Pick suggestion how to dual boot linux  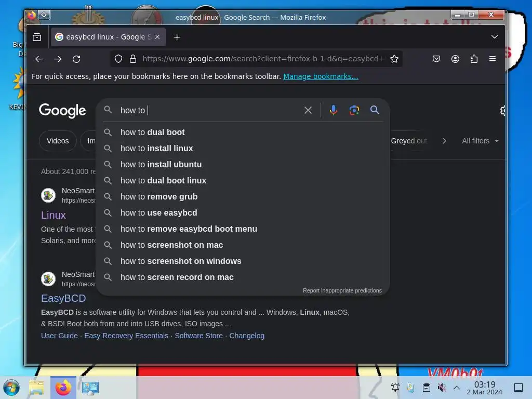point(243,180)
